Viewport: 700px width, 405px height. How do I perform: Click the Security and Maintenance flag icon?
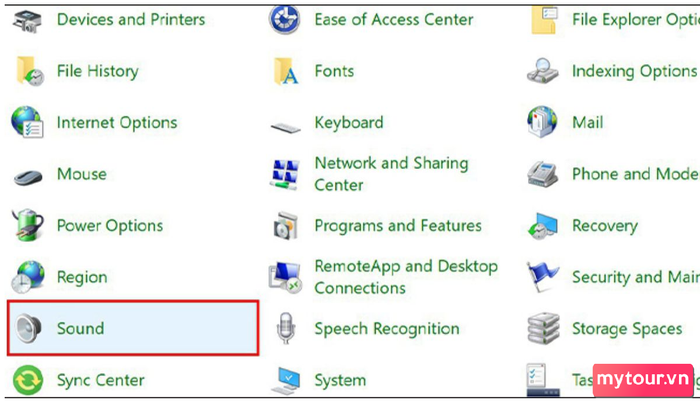coord(542,277)
